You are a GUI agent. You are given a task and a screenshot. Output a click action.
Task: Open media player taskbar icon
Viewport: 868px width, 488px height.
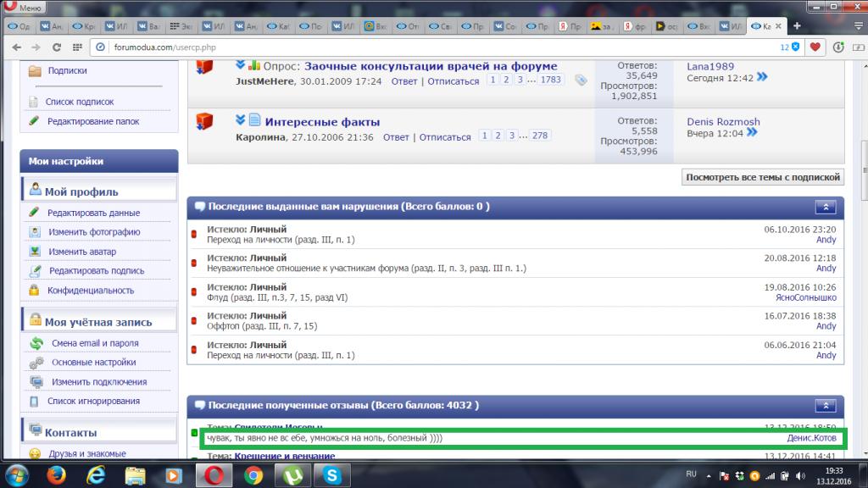174,476
